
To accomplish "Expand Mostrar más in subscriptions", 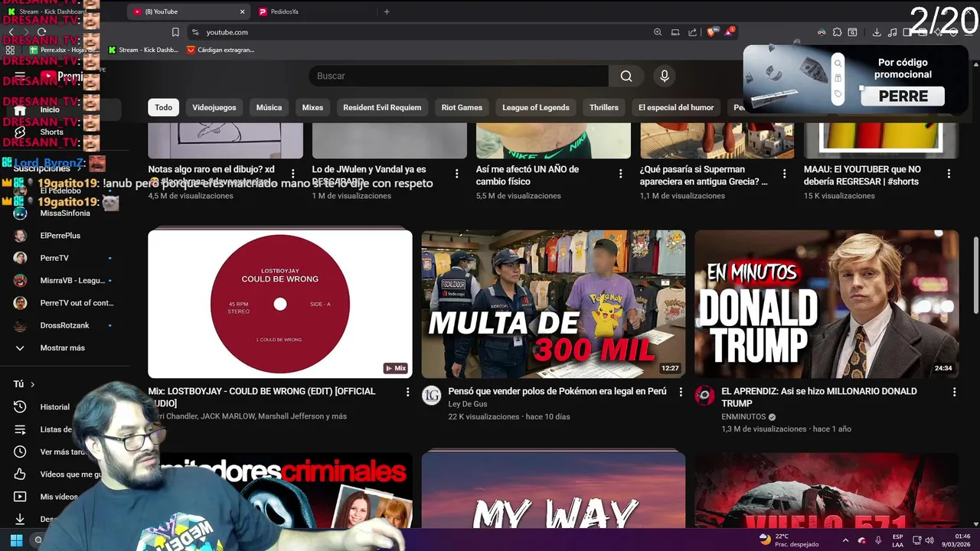I will pos(62,347).
